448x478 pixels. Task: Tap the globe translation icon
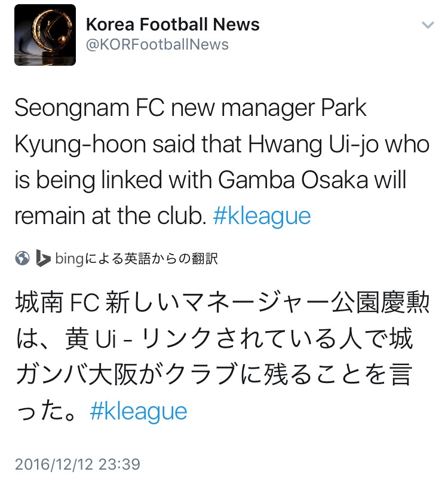(x=23, y=258)
